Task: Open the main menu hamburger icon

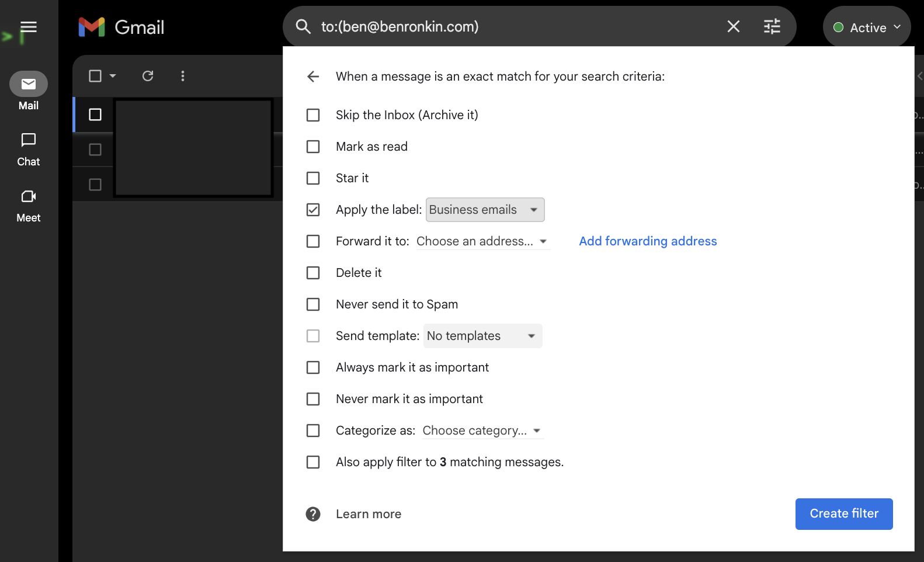Action: (x=28, y=27)
